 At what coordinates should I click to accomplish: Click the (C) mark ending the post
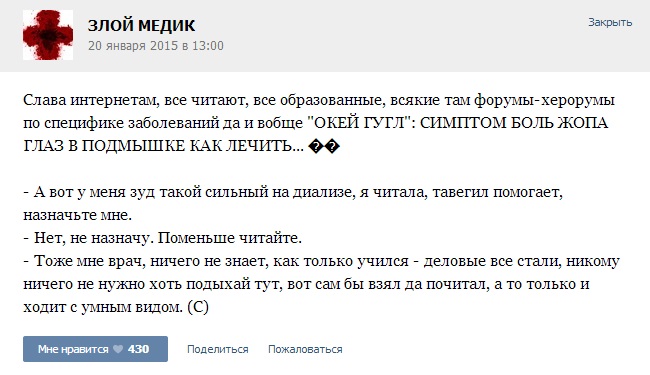(x=198, y=307)
